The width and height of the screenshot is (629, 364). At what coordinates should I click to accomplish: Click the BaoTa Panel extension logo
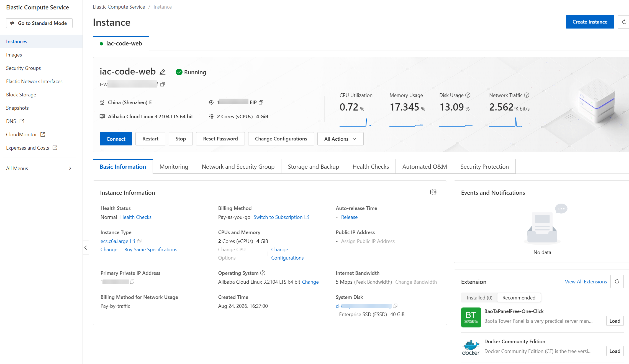coord(471,317)
